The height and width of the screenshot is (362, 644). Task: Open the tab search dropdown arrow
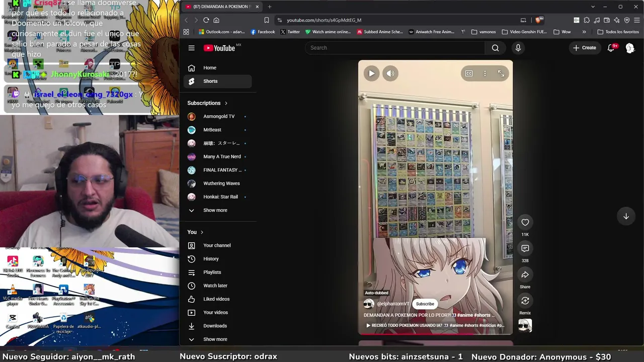click(x=593, y=7)
